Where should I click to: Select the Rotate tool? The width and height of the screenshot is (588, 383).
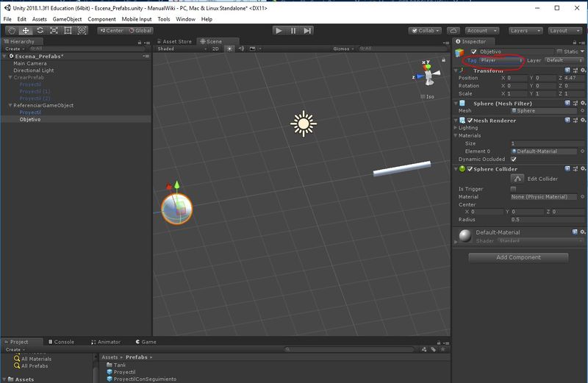pyautogui.click(x=40, y=31)
